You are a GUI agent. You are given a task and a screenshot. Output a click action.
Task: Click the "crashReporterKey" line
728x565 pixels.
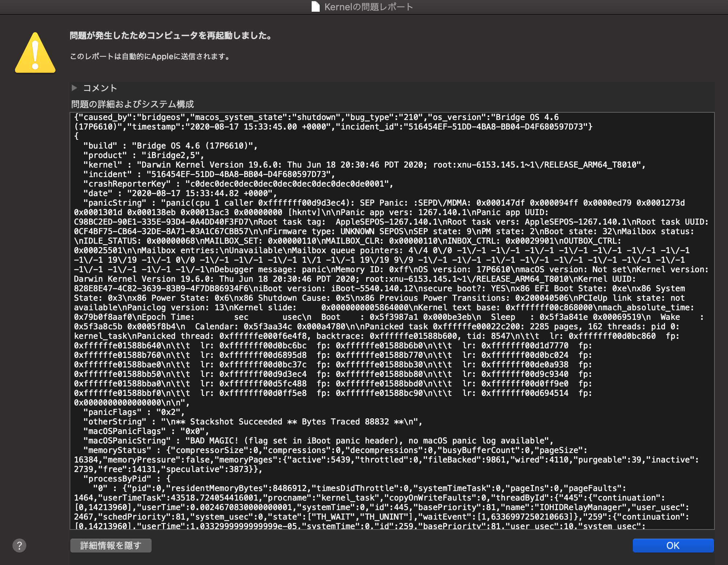point(238,184)
